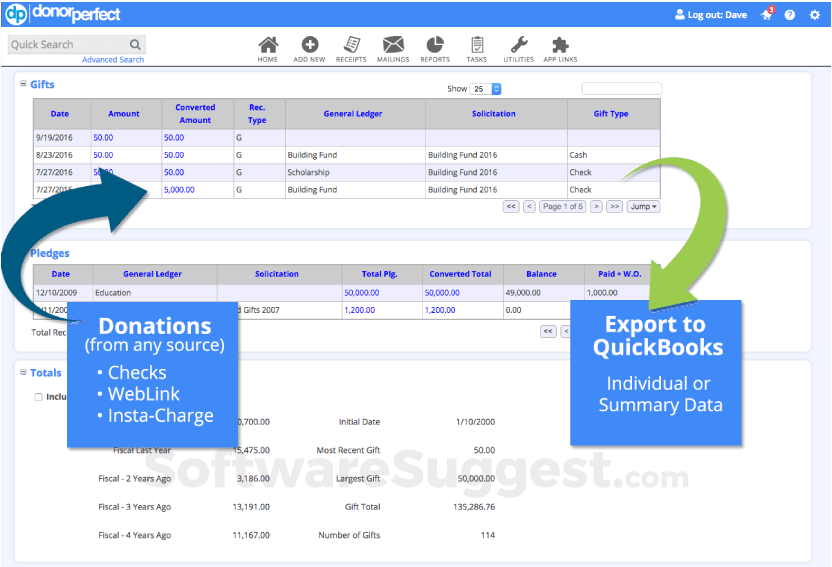Image resolution: width=832 pixels, height=567 pixels.
Task: Sort Pledges by Balance header
Action: point(541,274)
